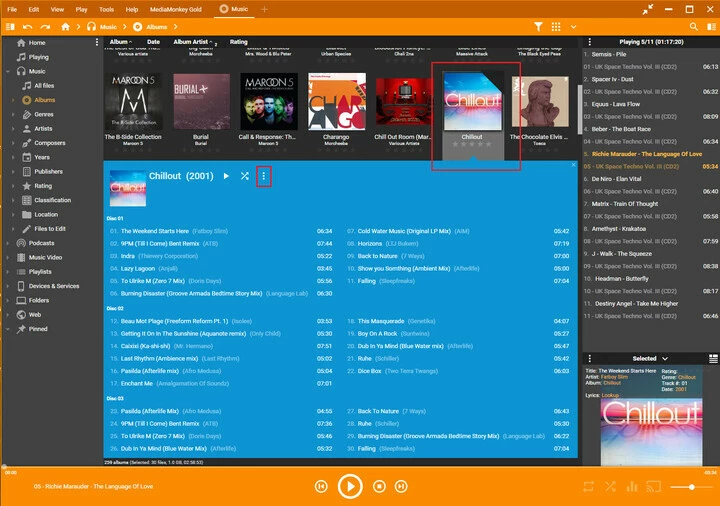
Task: Play the Chillout album arrow
Action: (x=226, y=176)
